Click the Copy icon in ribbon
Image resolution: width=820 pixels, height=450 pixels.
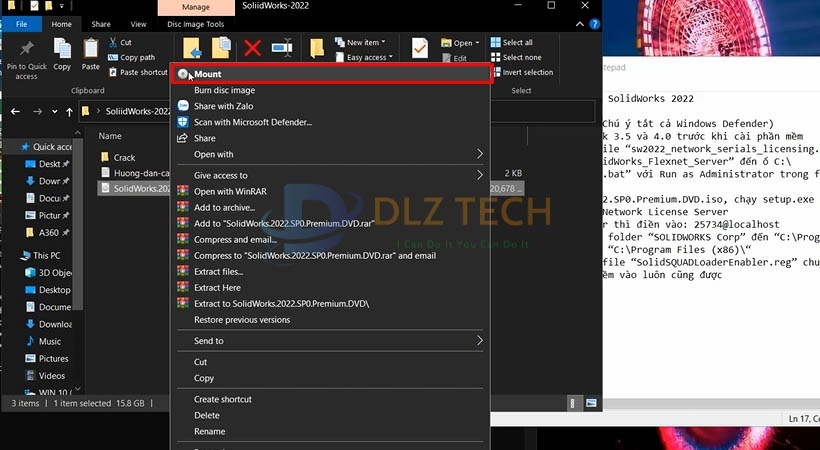(x=62, y=50)
